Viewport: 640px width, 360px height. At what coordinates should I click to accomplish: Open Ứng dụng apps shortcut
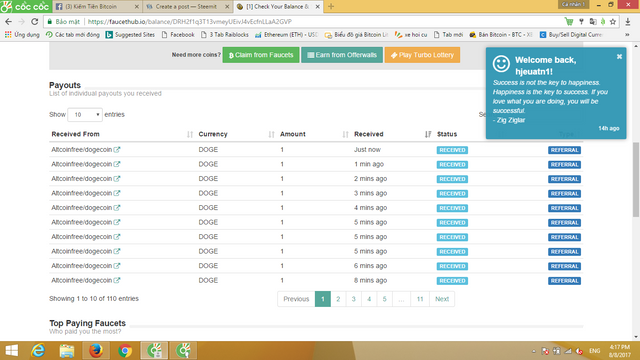pos(22,35)
